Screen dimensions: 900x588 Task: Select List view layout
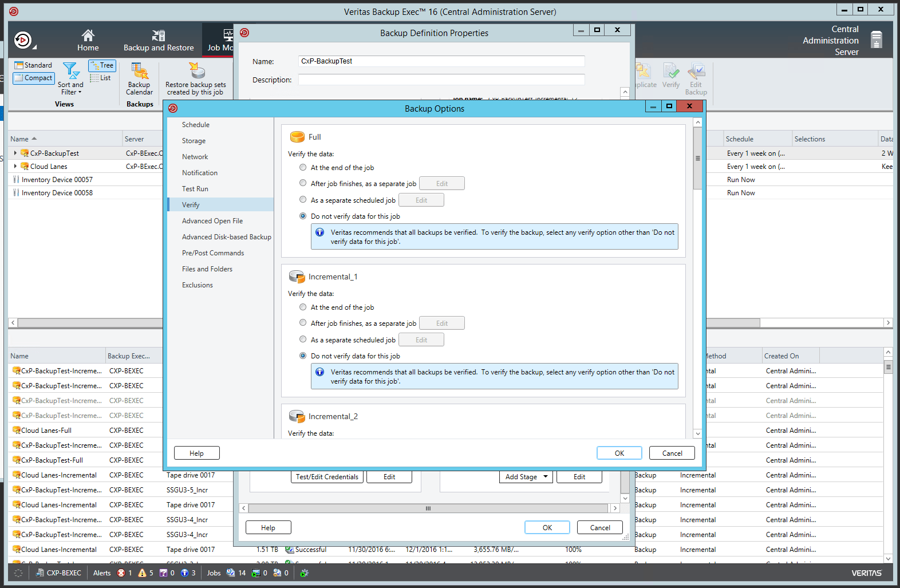101,78
